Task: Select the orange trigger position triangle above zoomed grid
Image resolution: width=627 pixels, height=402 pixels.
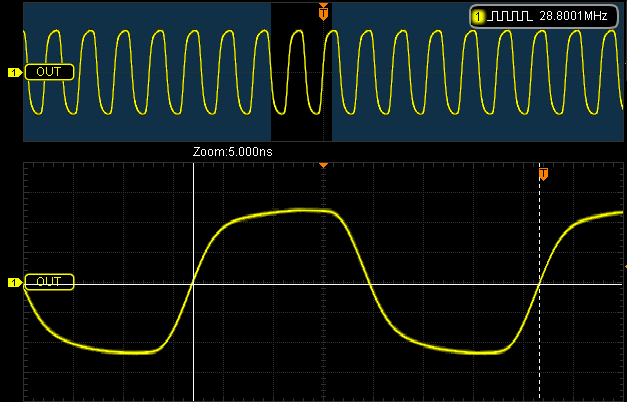Action: pos(323,165)
